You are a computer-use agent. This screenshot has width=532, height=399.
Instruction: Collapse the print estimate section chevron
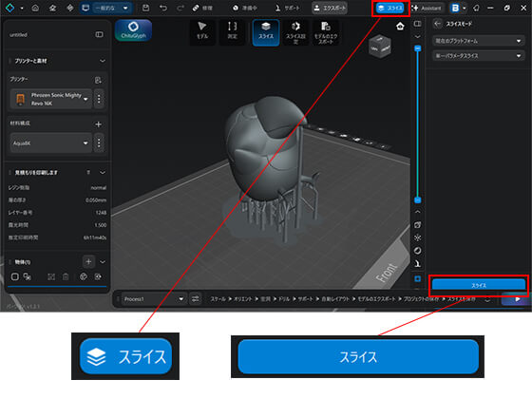pyautogui.click(x=103, y=173)
